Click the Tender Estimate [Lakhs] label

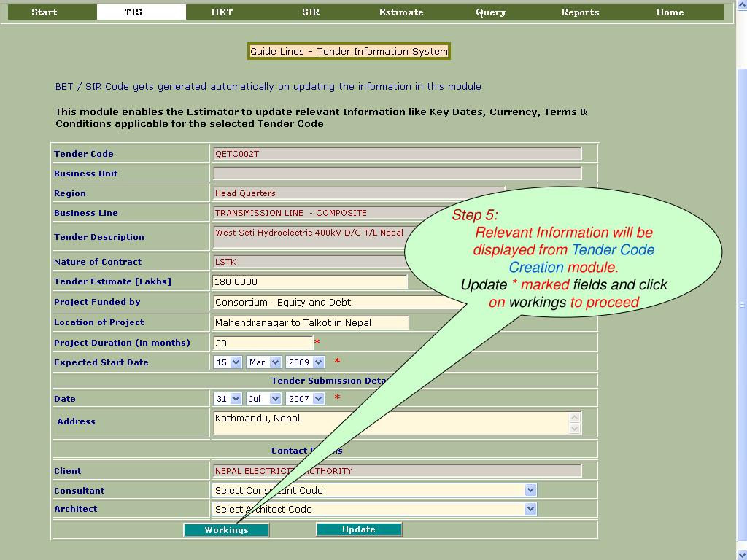[112, 281]
